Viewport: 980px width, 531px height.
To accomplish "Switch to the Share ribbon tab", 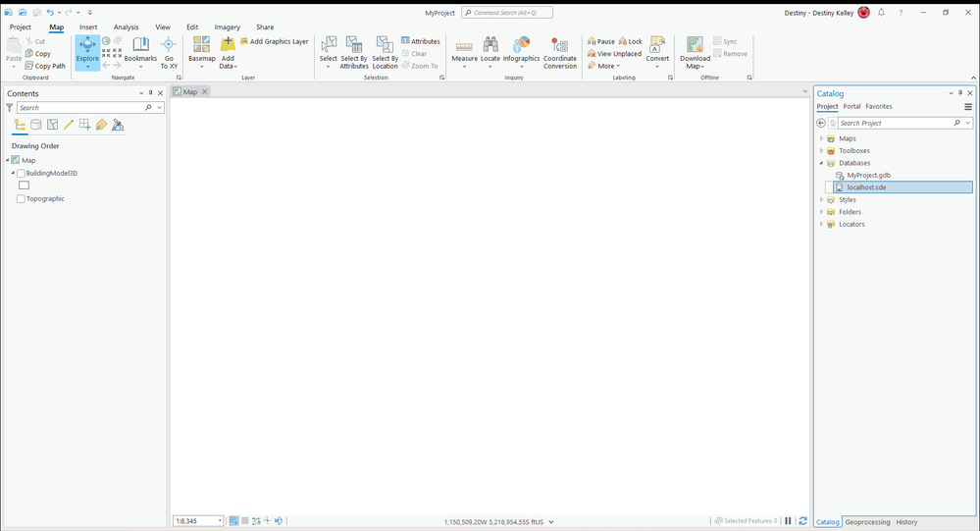I will (265, 27).
